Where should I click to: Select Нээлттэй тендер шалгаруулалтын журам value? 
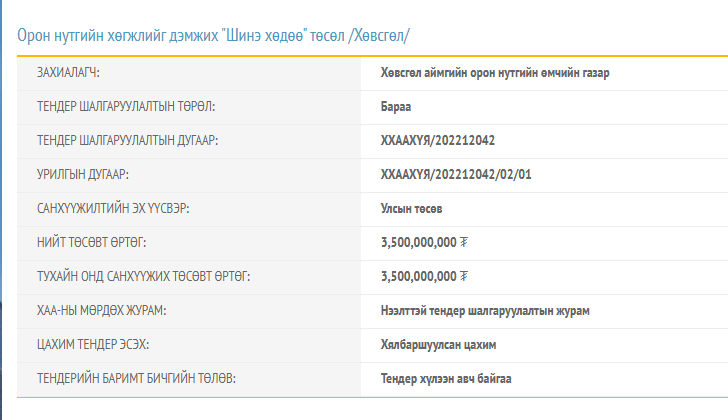pyautogui.click(x=485, y=311)
